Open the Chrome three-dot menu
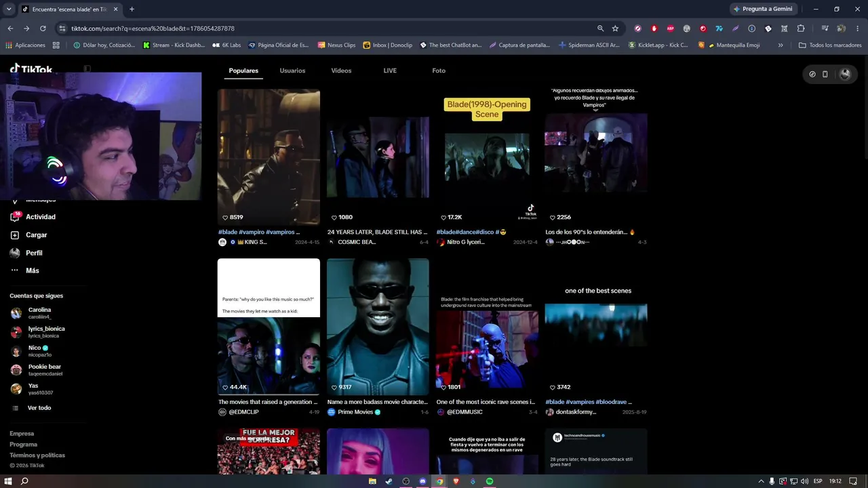 (x=857, y=28)
